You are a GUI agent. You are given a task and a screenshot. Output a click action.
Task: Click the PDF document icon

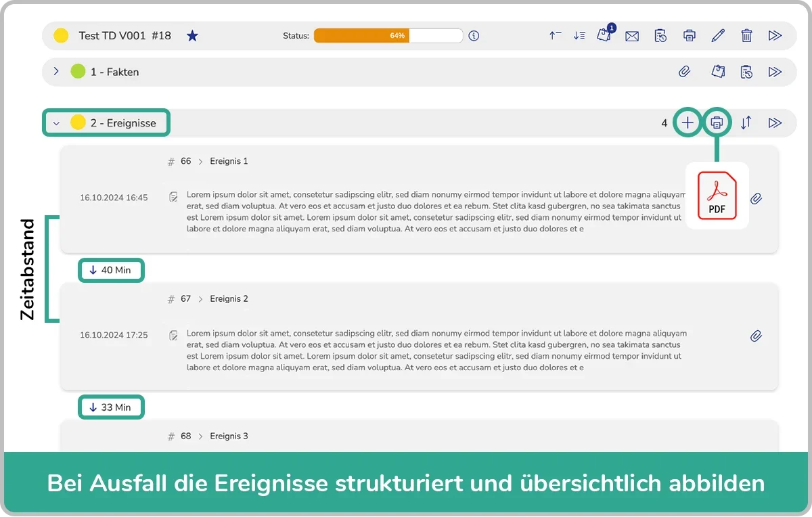(x=717, y=196)
